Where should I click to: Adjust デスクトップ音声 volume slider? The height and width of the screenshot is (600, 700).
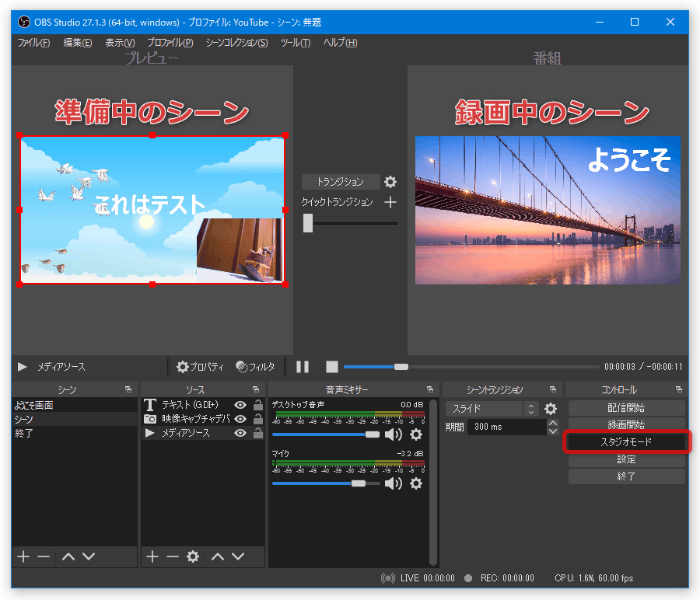326,434
